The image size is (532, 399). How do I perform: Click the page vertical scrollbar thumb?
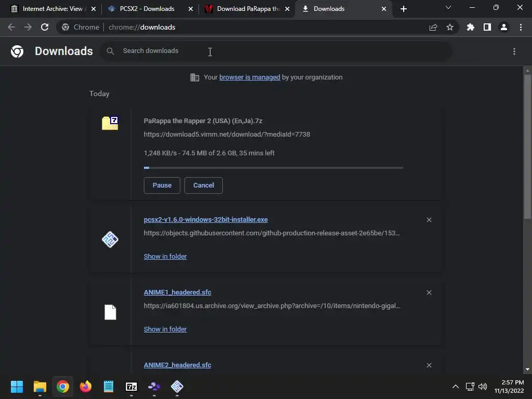tap(527, 147)
